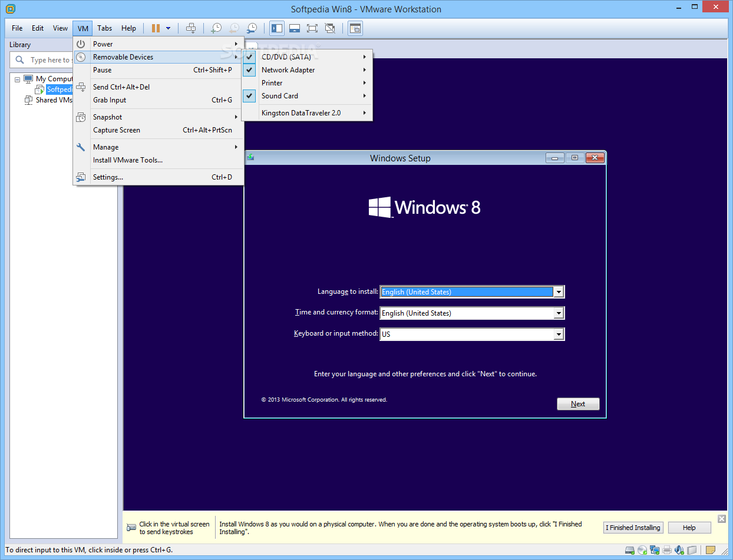
Task: Toggle the console view toolbar icon
Action: [x=355, y=28]
